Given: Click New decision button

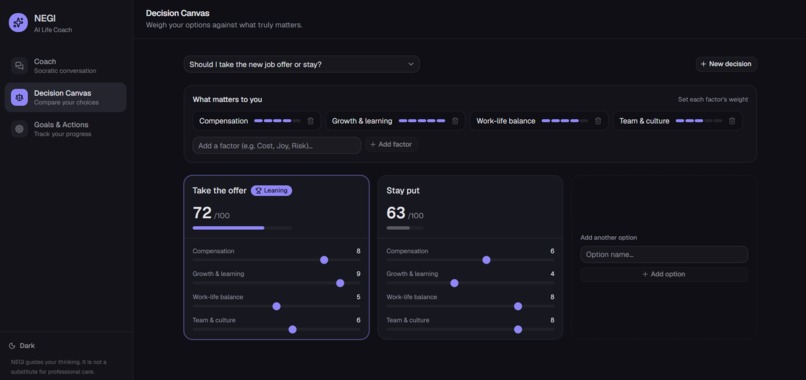Looking at the screenshot, I should coord(726,64).
